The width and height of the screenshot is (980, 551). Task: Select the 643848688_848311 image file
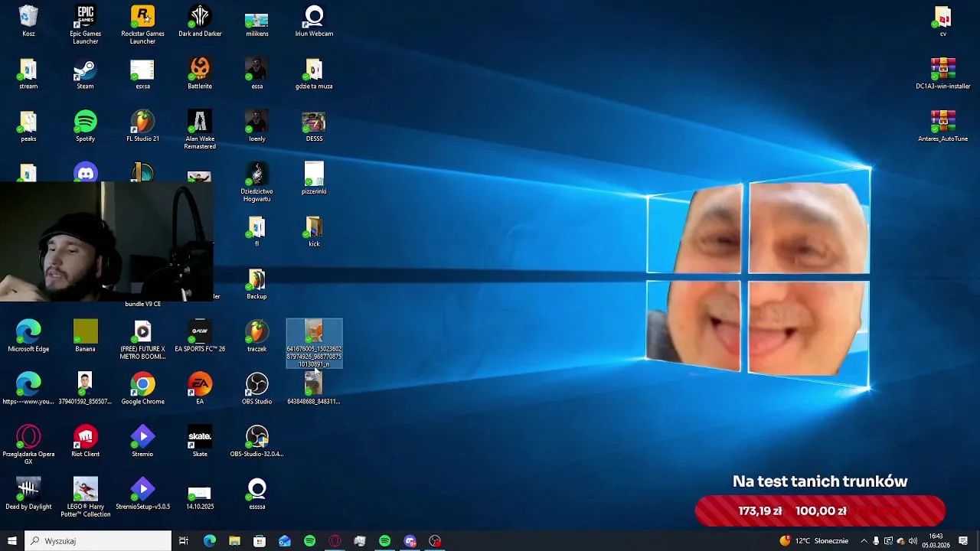[x=314, y=389]
